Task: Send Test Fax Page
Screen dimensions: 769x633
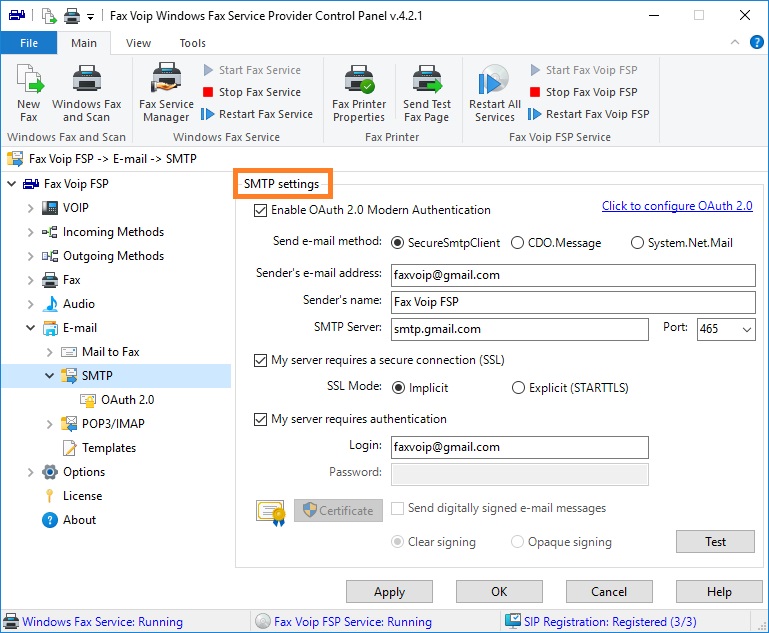Action: (427, 93)
